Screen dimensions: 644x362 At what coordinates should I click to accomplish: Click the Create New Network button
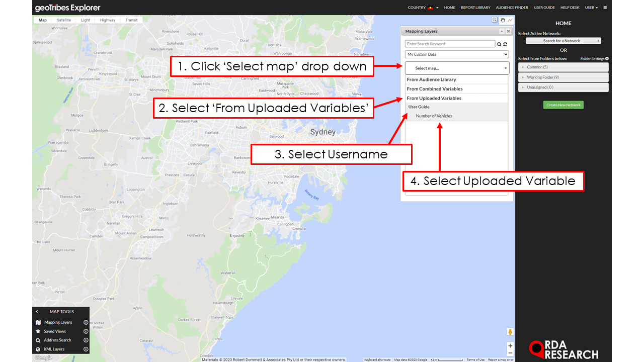(x=563, y=105)
